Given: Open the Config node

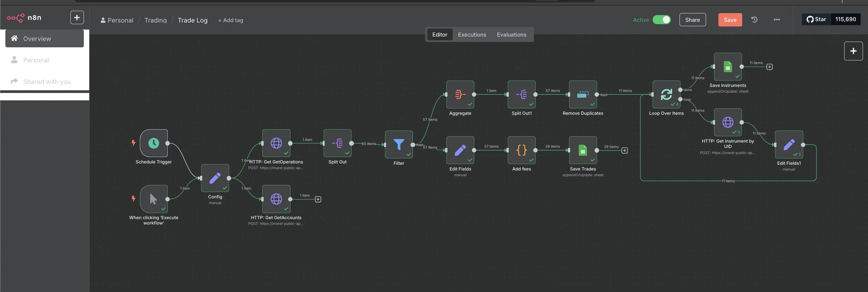Looking at the screenshot, I should coord(215,178).
